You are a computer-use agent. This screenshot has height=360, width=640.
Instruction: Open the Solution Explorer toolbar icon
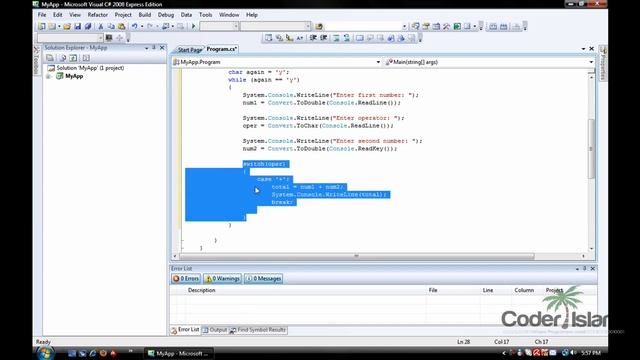[x=415, y=27]
